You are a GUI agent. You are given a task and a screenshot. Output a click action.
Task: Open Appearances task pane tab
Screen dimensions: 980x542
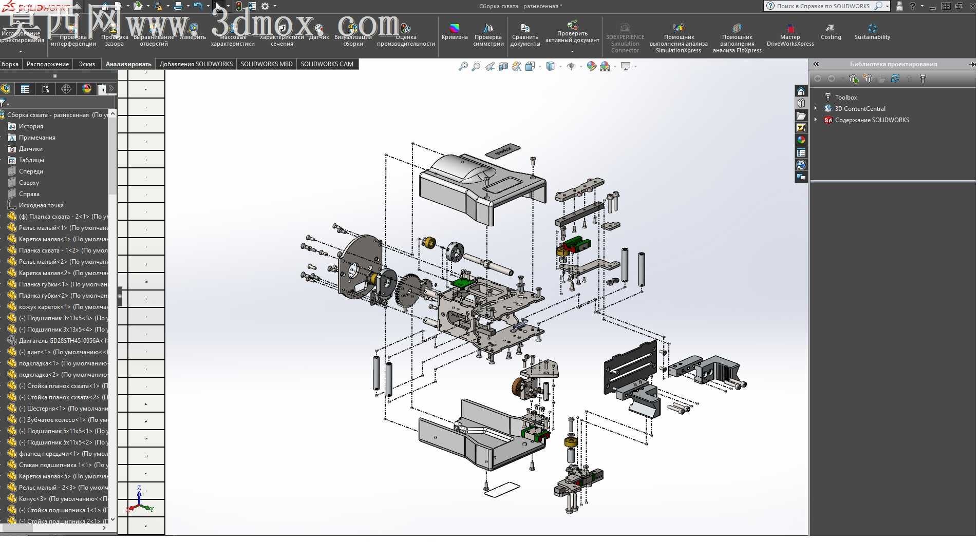pos(801,140)
